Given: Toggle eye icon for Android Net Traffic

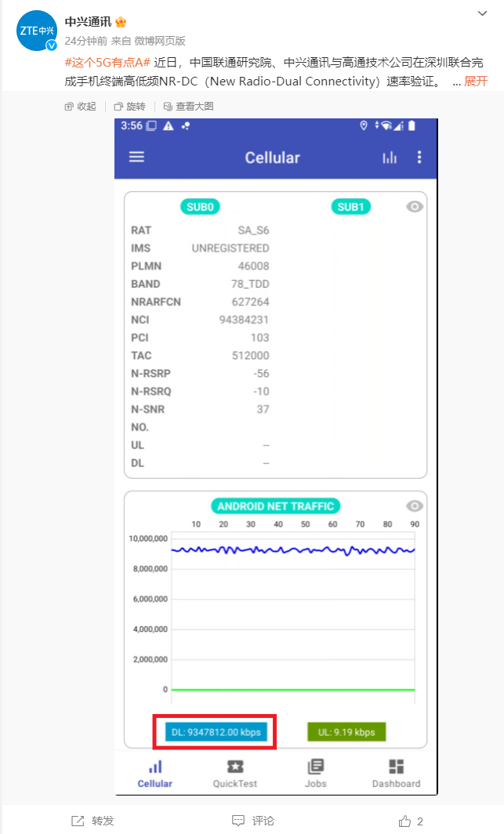Looking at the screenshot, I should click(415, 506).
